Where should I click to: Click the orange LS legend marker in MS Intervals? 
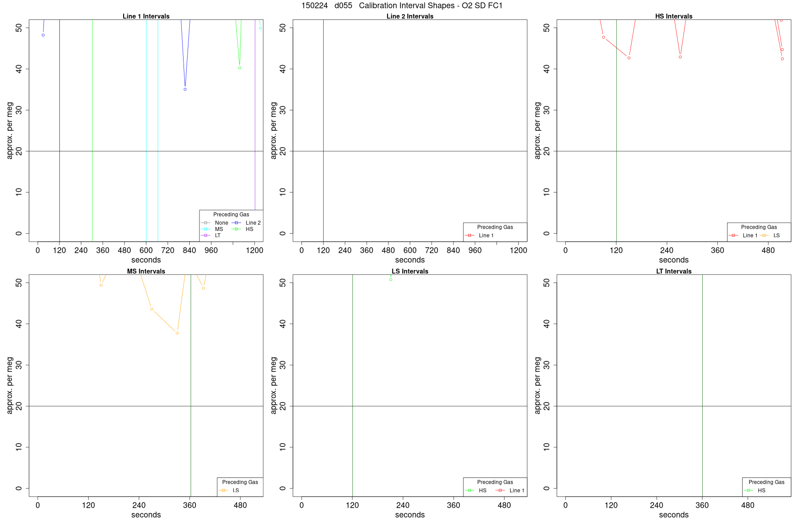click(223, 490)
